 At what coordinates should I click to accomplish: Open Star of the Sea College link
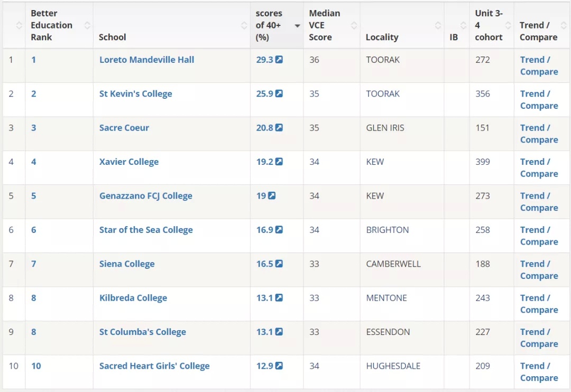click(x=146, y=230)
